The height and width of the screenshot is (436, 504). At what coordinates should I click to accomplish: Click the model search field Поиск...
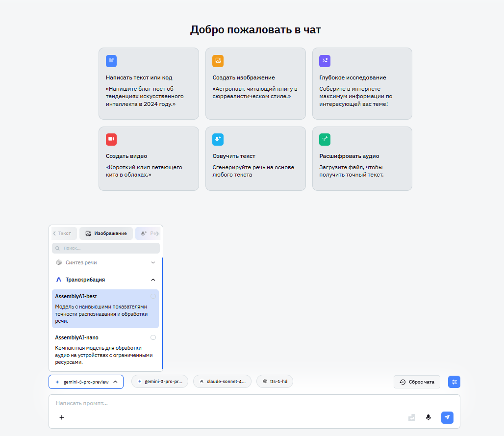[106, 248]
